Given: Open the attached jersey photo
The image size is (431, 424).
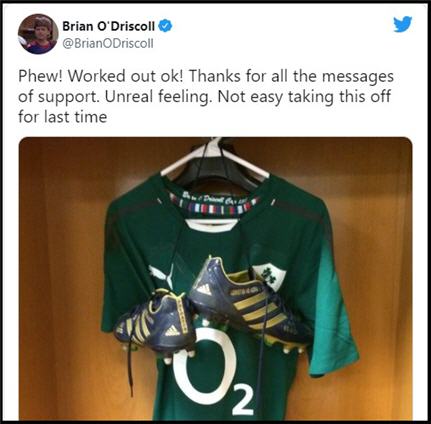Looking at the screenshot, I should (x=215, y=278).
